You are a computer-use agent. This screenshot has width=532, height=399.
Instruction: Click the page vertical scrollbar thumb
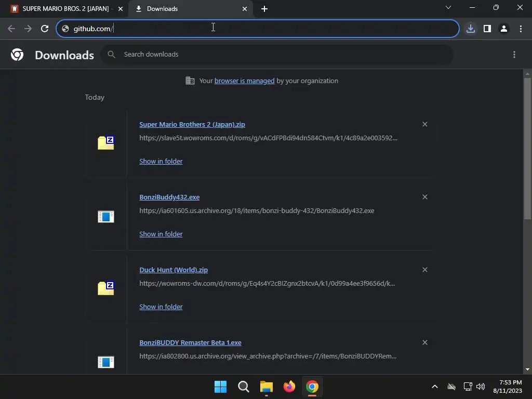[x=527, y=149]
